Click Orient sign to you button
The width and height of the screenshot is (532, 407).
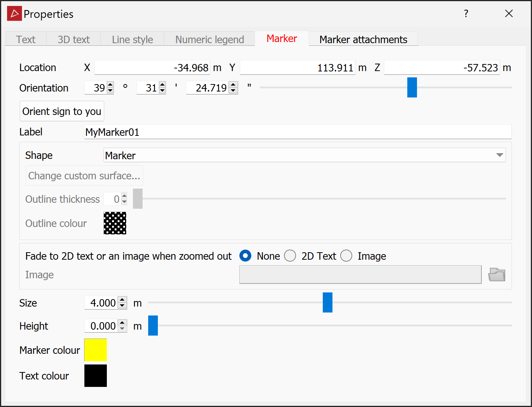[x=62, y=111]
